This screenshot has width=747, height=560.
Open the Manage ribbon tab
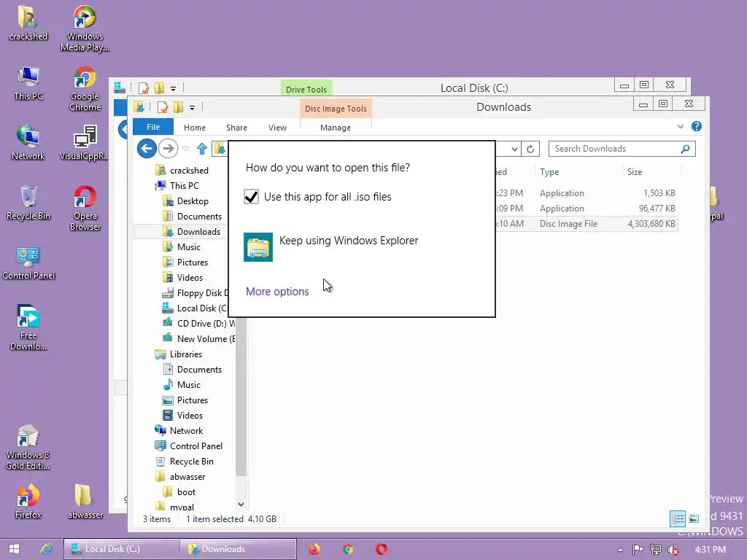336,128
